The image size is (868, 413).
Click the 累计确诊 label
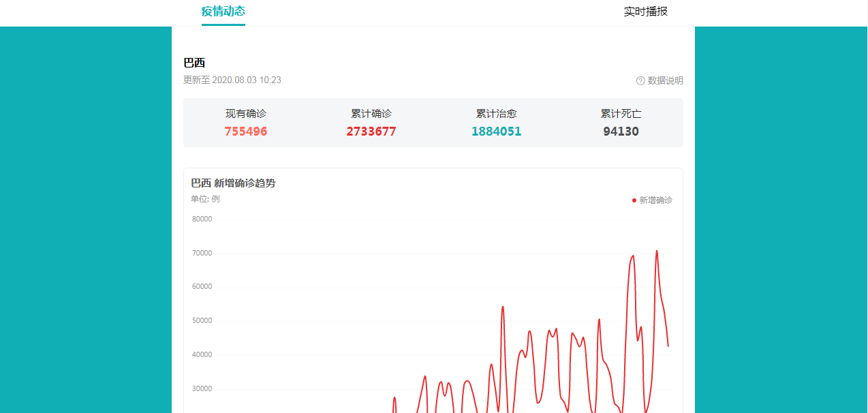point(371,114)
